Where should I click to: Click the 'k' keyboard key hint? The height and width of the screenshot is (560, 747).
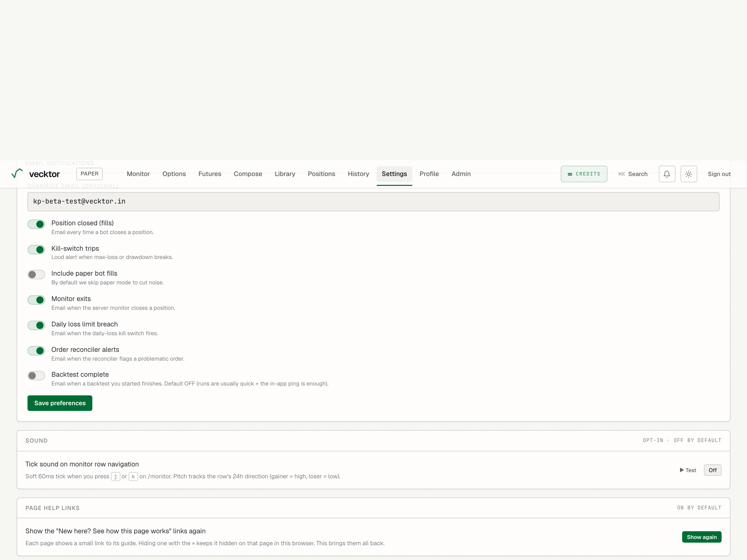(133, 476)
